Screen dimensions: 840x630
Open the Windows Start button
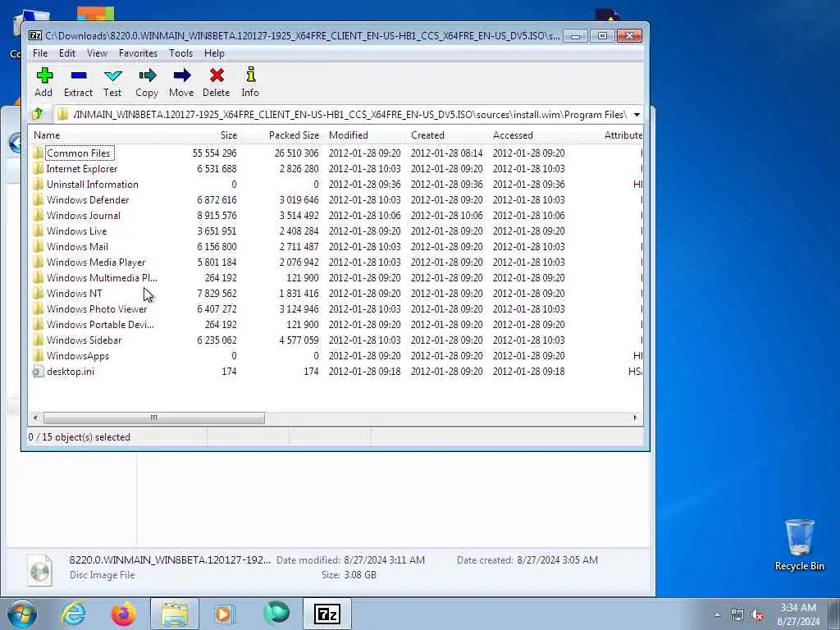(22, 614)
